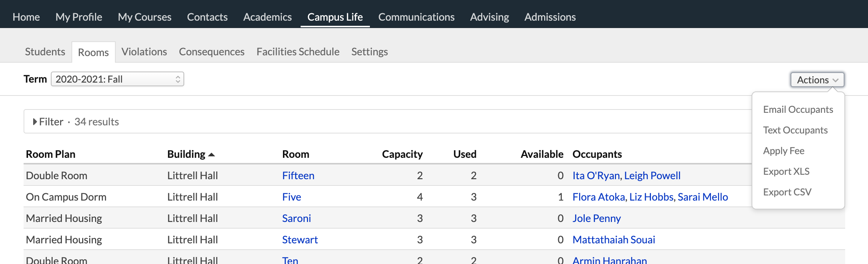Select Email Occupants from Actions menu
Image resolution: width=868 pixels, height=264 pixels.
pos(798,110)
